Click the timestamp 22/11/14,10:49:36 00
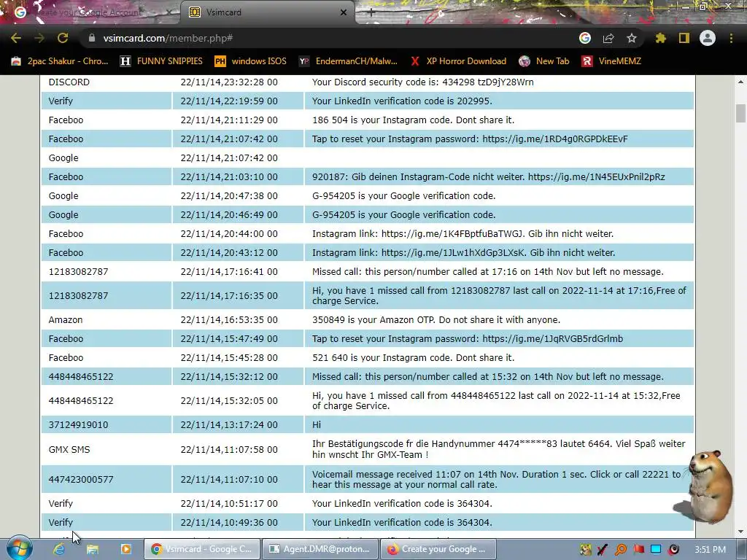The width and height of the screenshot is (747, 560). pos(228,522)
